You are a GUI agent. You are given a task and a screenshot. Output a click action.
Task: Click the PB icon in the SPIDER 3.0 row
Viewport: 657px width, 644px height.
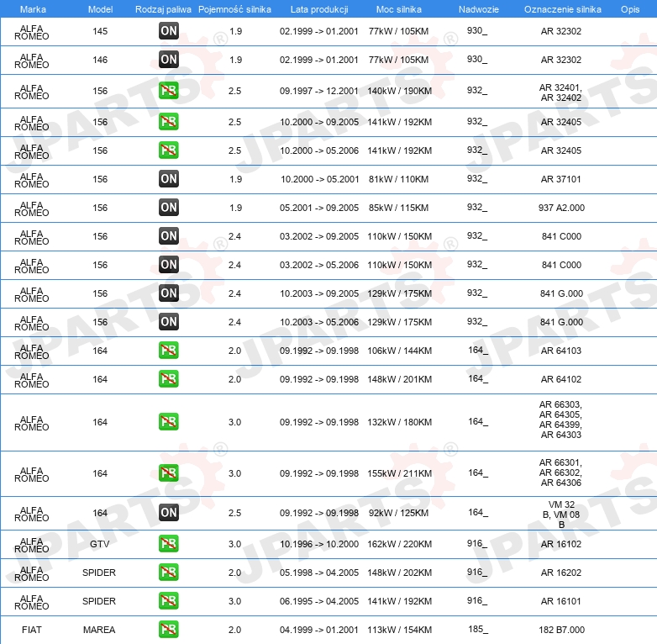[x=169, y=600]
